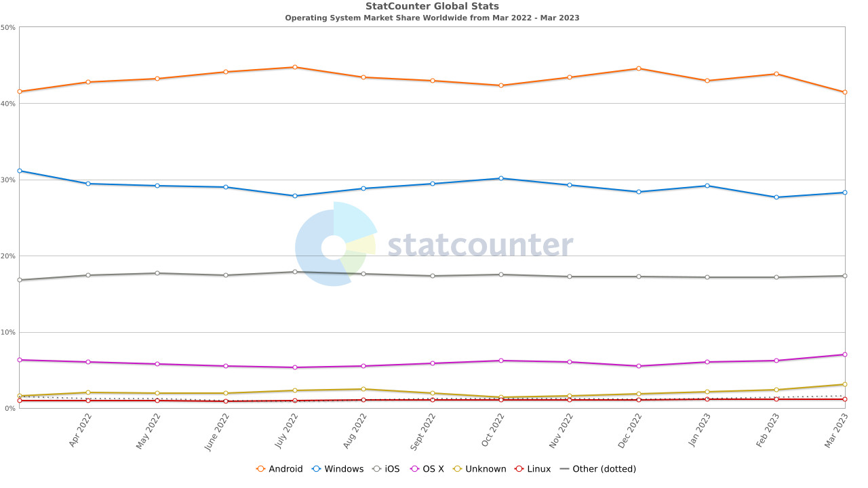Toggle the Windows legend marker
Viewport: 868px width, 488px height.
pos(316,469)
